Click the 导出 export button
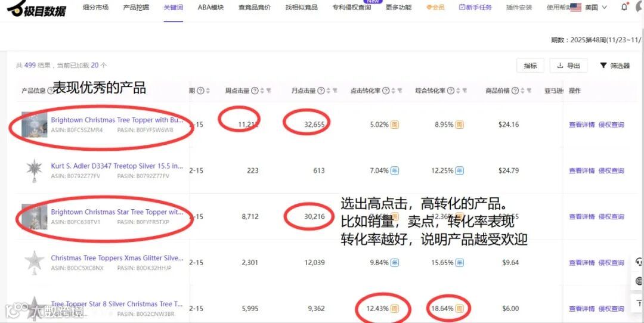Image resolution: width=644 pixels, height=323 pixels. click(568, 66)
